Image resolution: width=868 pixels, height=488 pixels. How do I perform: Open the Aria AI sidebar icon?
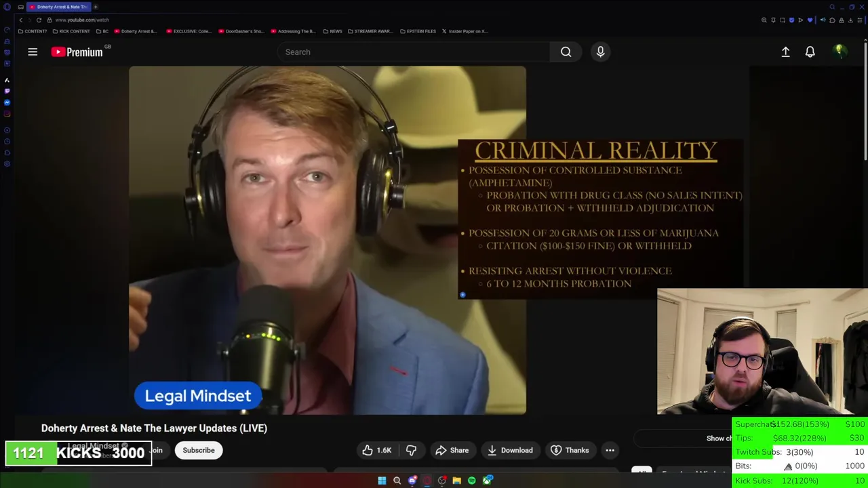click(7, 79)
